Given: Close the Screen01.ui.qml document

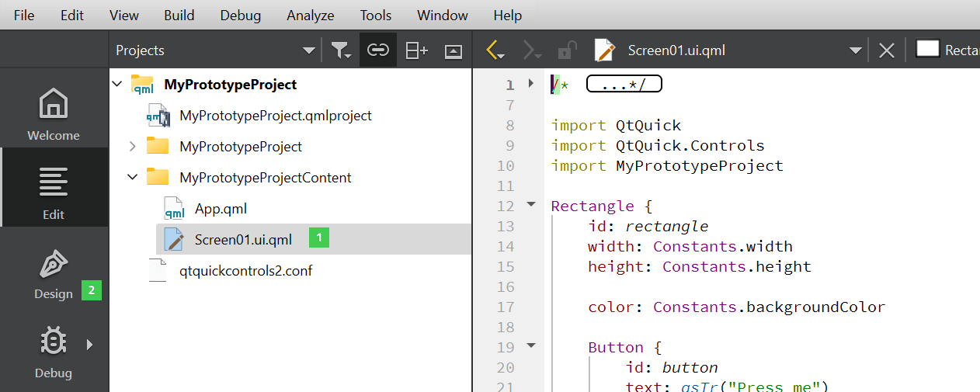Looking at the screenshot, I should (x=886, y=50).
